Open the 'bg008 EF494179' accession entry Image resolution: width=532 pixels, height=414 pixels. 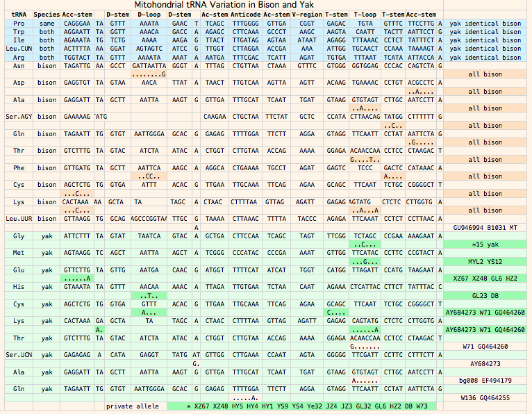(484, 380)
